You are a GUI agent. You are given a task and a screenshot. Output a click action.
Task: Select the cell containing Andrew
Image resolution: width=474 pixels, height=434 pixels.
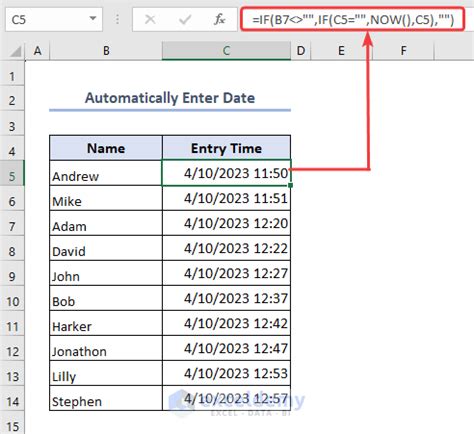106,173
